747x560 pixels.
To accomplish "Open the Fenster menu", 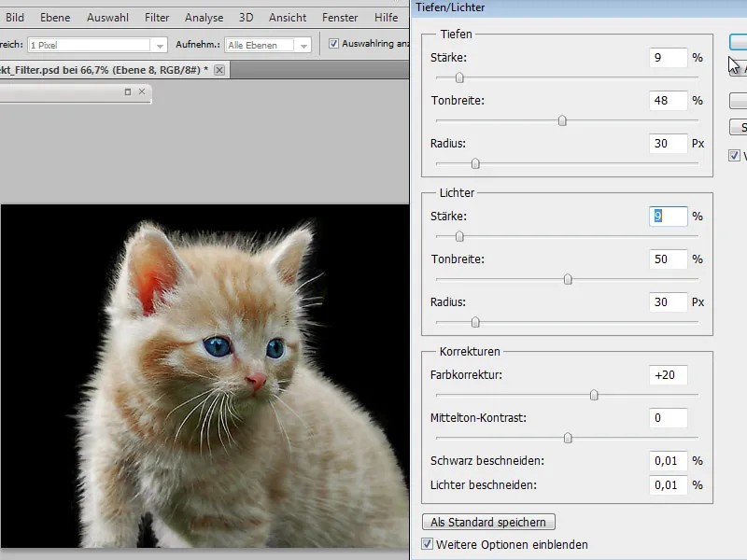I will (340, 18).
